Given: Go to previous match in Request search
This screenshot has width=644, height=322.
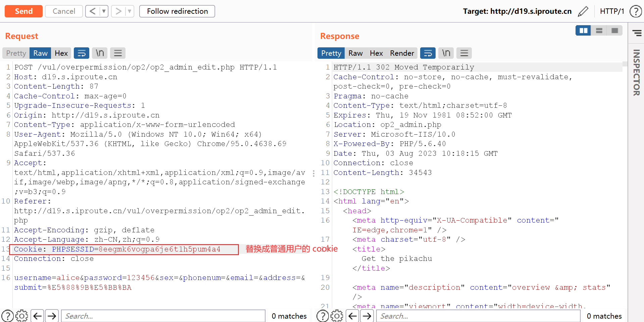Looking at the screenshot, I should tap(38, 316).
